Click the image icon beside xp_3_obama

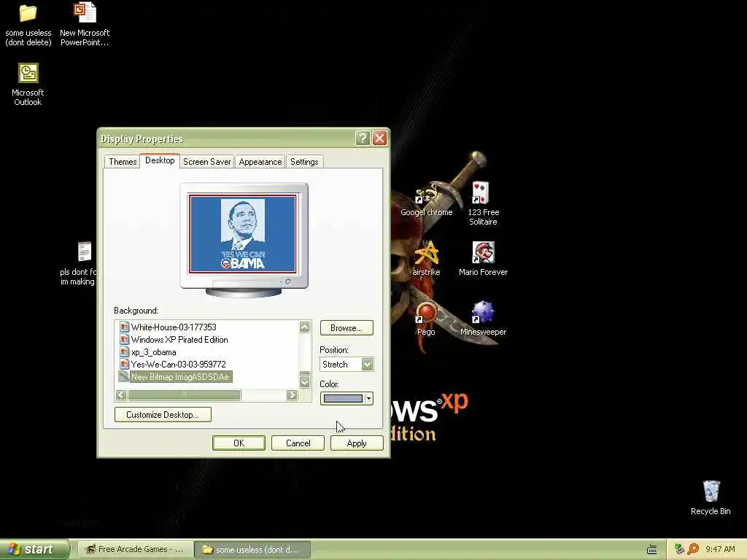coord(124,352)
